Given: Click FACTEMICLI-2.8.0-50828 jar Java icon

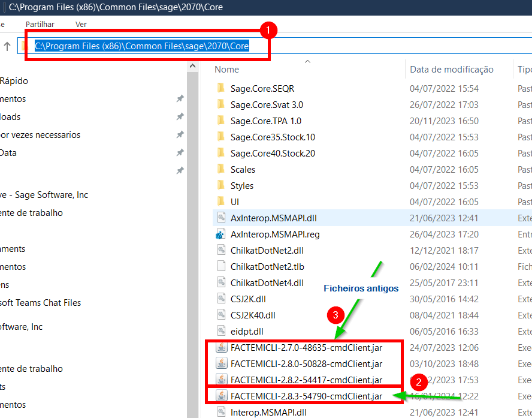Looking at the screenshot, I should [222, 363].
